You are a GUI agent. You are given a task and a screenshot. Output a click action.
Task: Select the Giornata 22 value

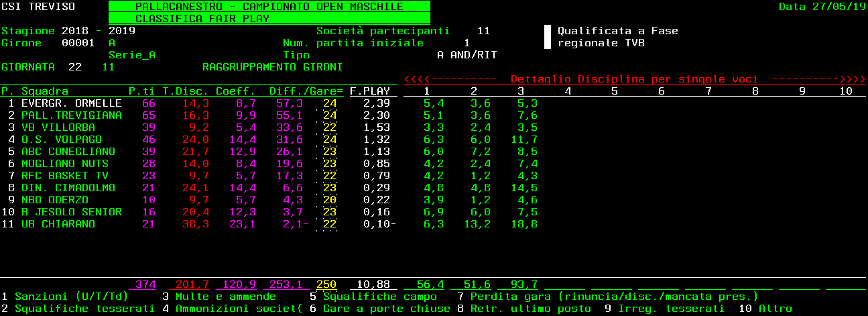click(x=74, y=67)
